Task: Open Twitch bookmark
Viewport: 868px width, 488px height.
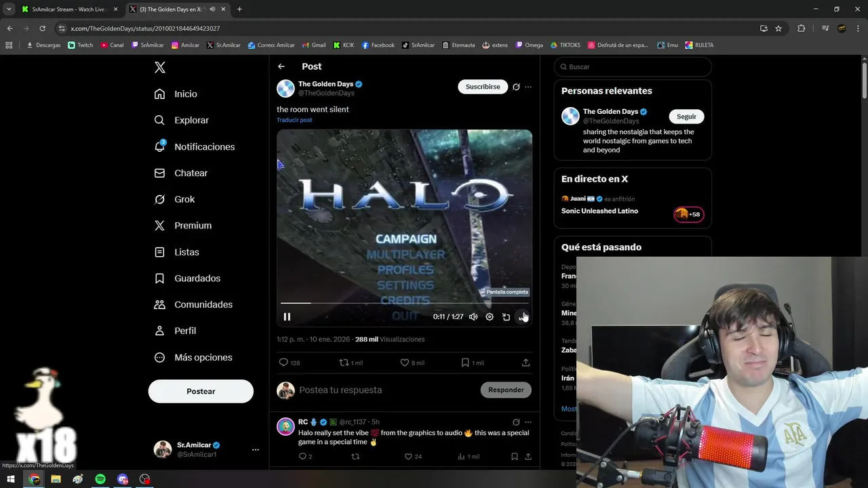Action: pyautogui.click(x=81, y=45)
